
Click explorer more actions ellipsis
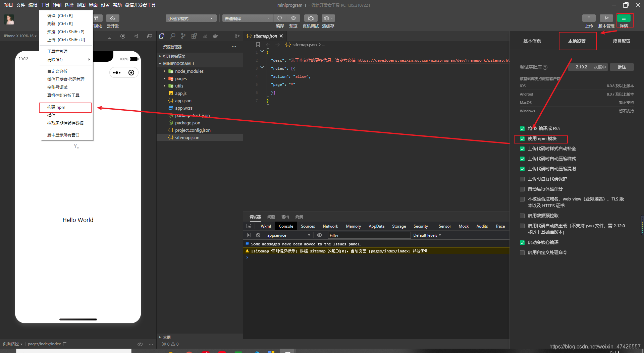pos(234,47)
